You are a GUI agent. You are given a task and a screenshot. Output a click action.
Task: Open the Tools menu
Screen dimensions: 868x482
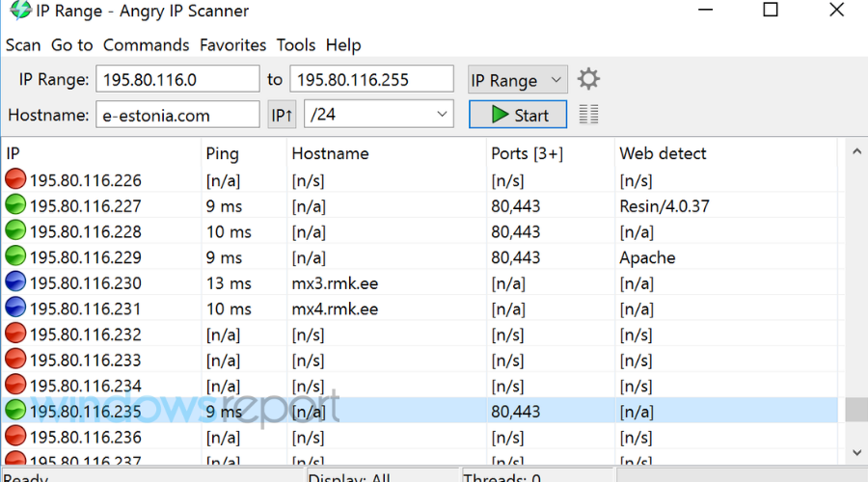tap(295, 45)
